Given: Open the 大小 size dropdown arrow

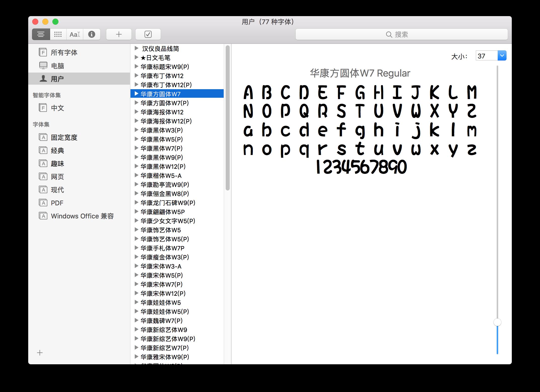Looking at the screenshot, I should click(x=502, y=56).
